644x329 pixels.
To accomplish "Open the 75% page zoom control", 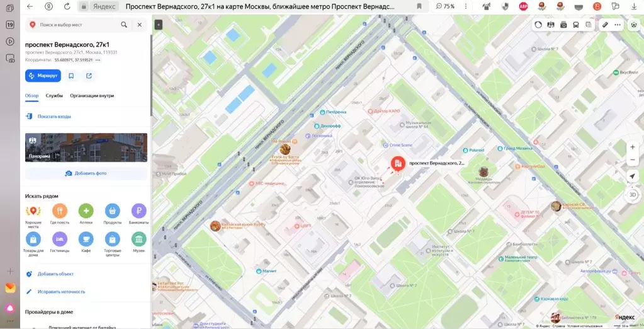I will (x=445, y=6).
